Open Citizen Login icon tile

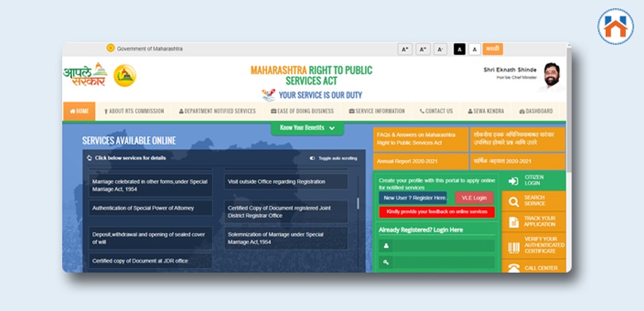click(x=514, y=181)
